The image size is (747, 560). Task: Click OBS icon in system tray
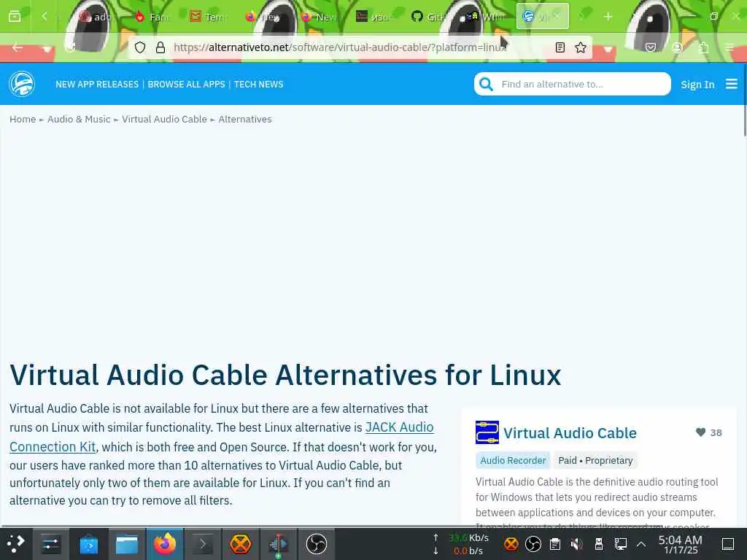(533, 544)
